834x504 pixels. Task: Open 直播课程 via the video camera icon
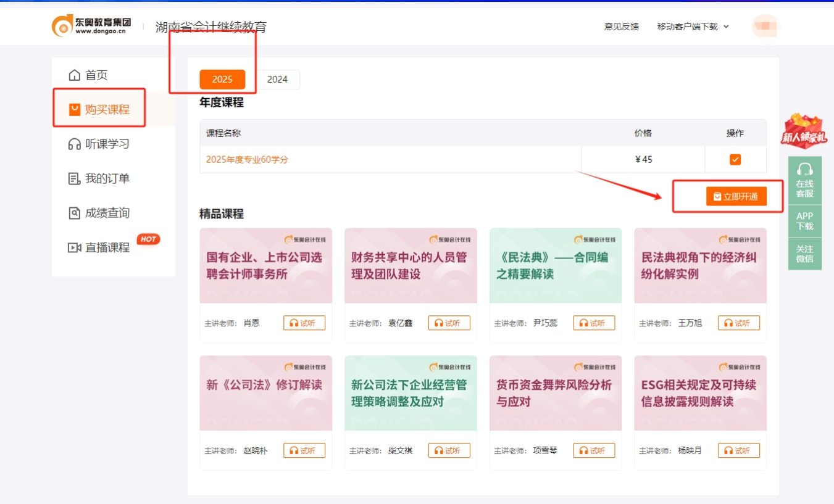74,247
